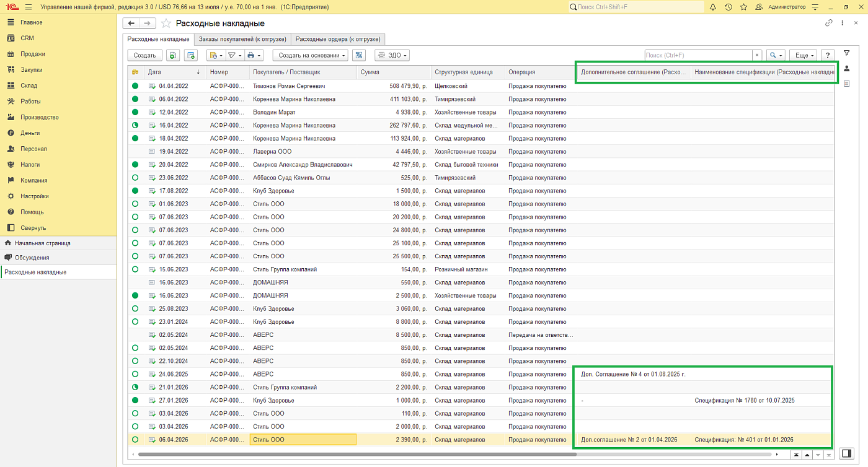Expand the Создать на основании dropdown
This screenshot has width=868, height=467.
point(310,55)
